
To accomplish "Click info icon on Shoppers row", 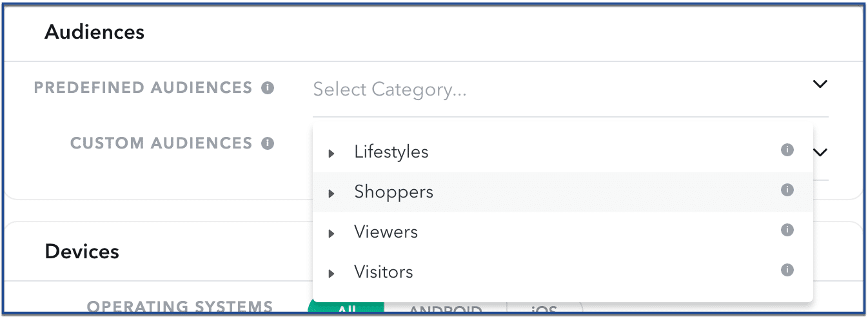I will [787, 190].
